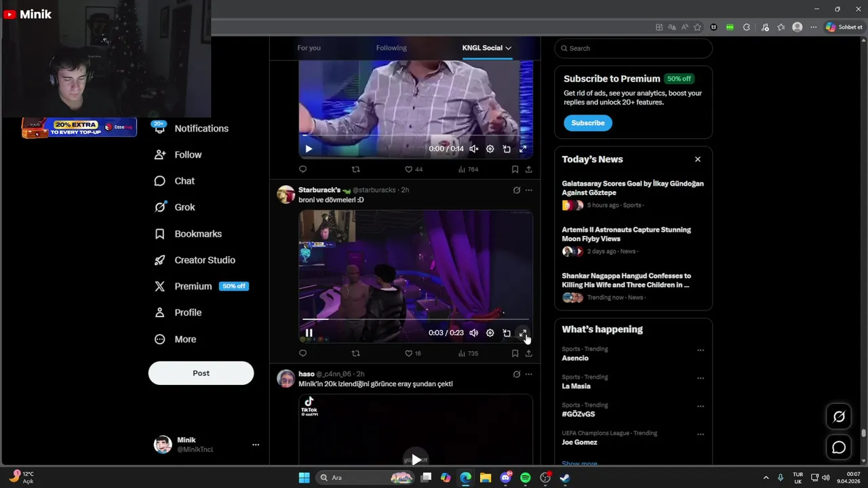Play the top video (0:14)
Viewport: 868px width, 488px height.
click(309, 148)
